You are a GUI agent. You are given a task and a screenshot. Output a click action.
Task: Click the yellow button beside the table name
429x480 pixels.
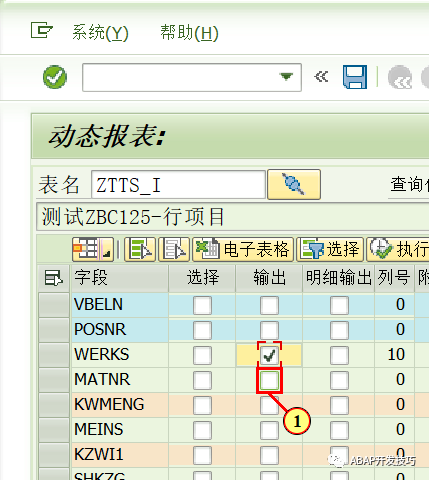click(294, 184)
